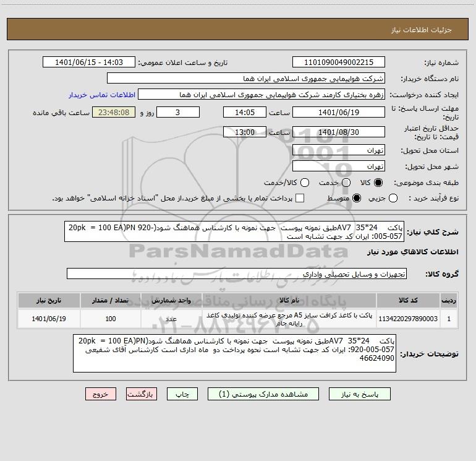The height and width of the screenshot is (461, 476).
Task: Open مشاهده مدارک پیوستی (1) button
Action: coord(263,394)
